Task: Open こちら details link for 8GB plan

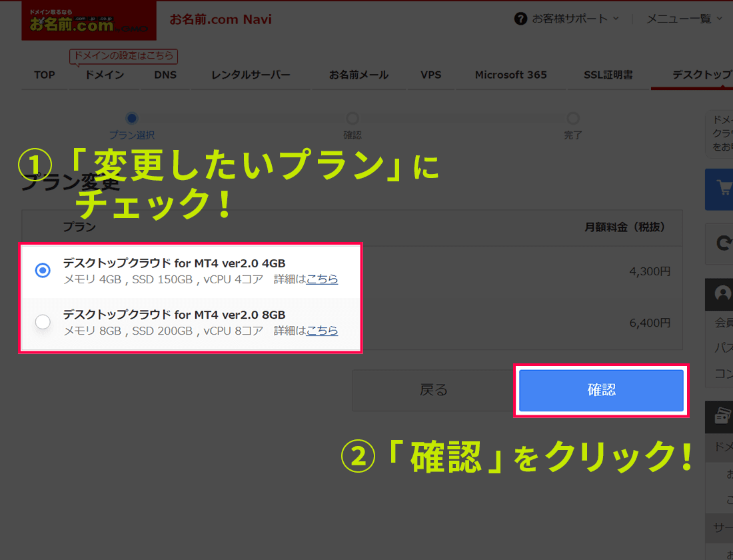Action: tap(322, 331)
